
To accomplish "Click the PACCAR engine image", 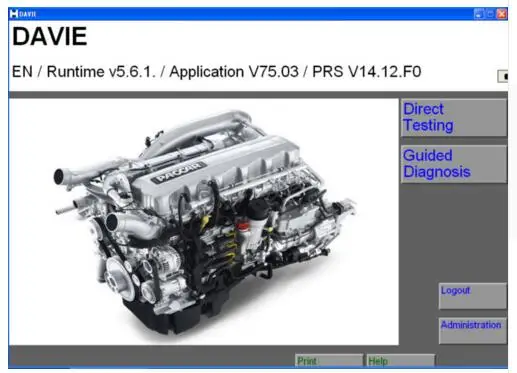I will coord(204,222).
